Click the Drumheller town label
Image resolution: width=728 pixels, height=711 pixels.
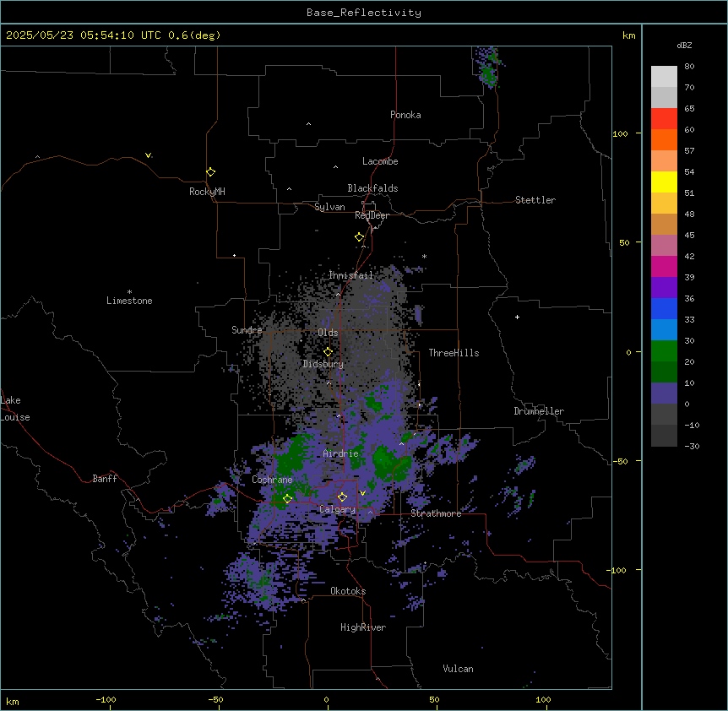[539, 411]
